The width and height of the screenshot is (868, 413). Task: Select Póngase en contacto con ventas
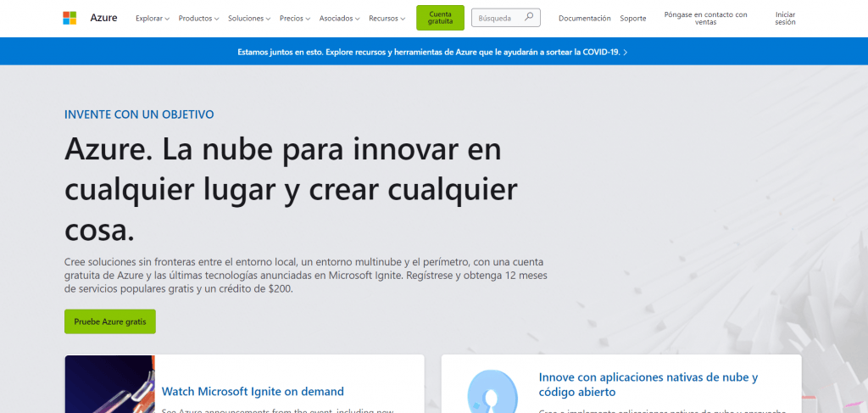click(x=705, y=19)
